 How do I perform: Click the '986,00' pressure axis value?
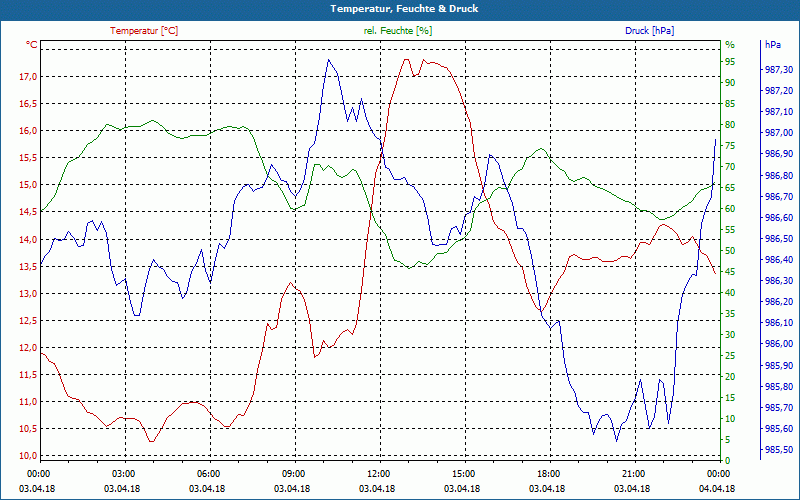click(779, 344)
